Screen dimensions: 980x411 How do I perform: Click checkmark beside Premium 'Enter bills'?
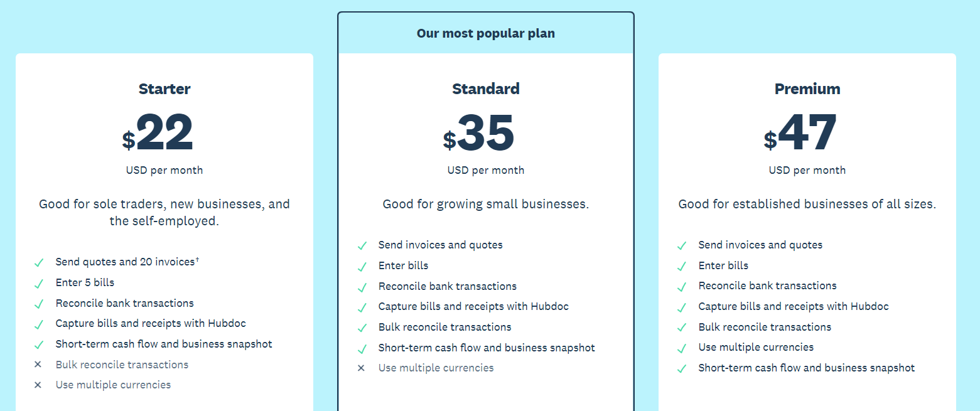(682, 267)
